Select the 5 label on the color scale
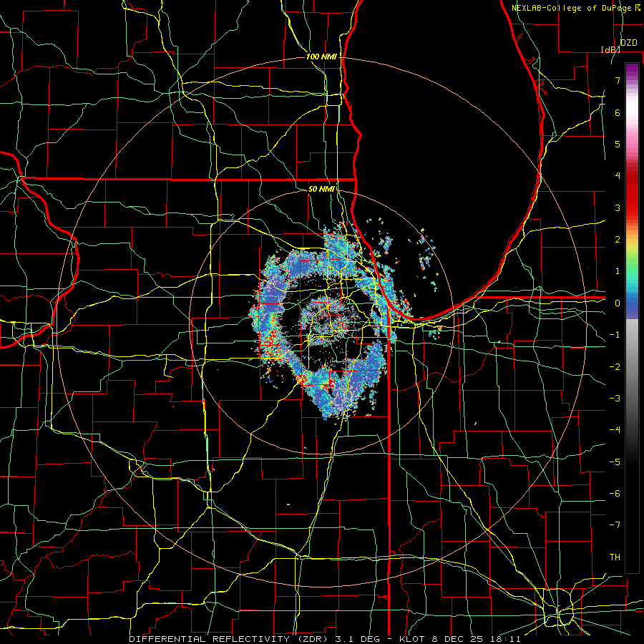644x644 pixels. pos(618,144)
